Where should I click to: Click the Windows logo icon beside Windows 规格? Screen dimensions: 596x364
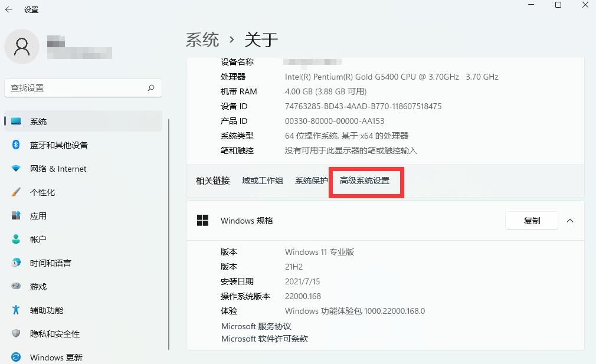coord(202,221)
